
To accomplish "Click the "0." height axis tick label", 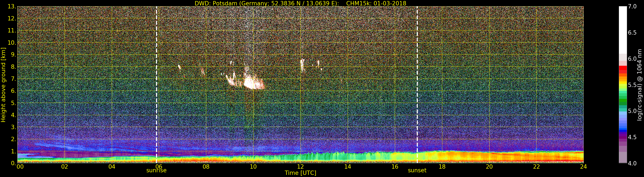I will coord(14,163).
